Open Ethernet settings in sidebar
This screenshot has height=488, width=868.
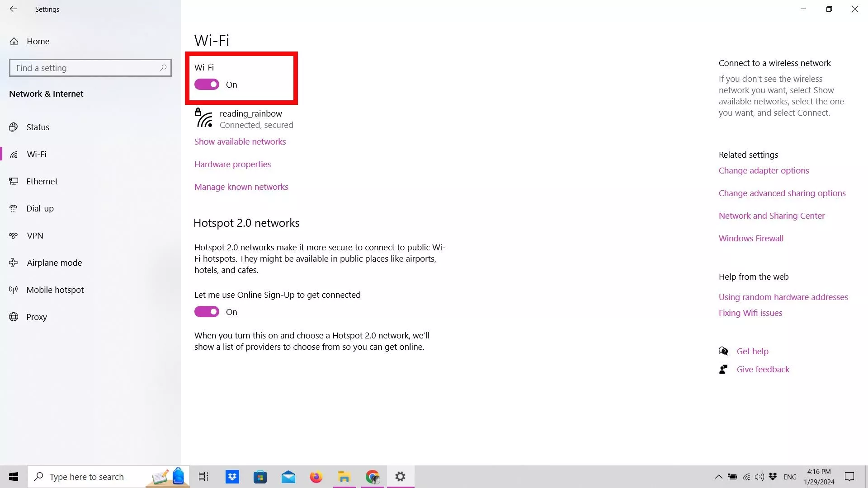[x=42, y=181]
